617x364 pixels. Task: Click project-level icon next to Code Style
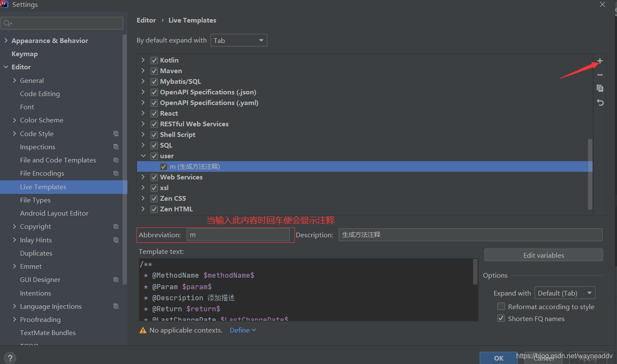pos(116,134)
